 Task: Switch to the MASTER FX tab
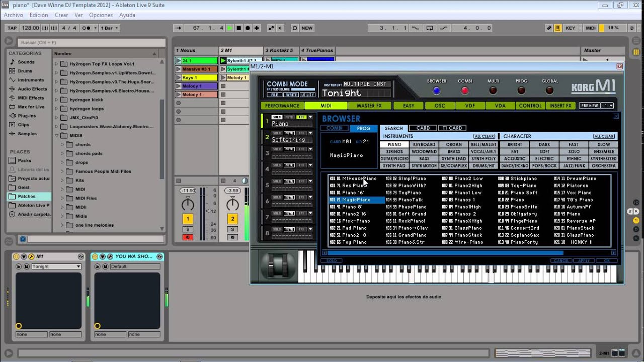[369, 106]
